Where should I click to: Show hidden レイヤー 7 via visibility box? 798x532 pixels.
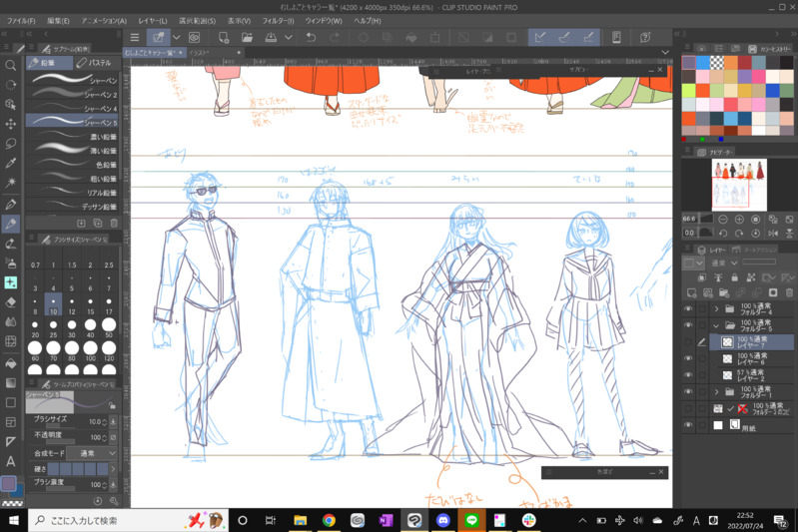coord(688,341)
